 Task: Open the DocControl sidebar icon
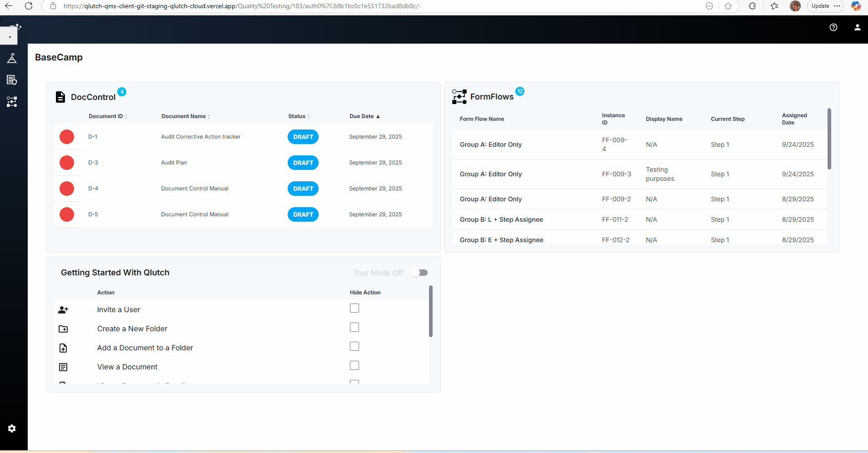click(x=12, y=80)
